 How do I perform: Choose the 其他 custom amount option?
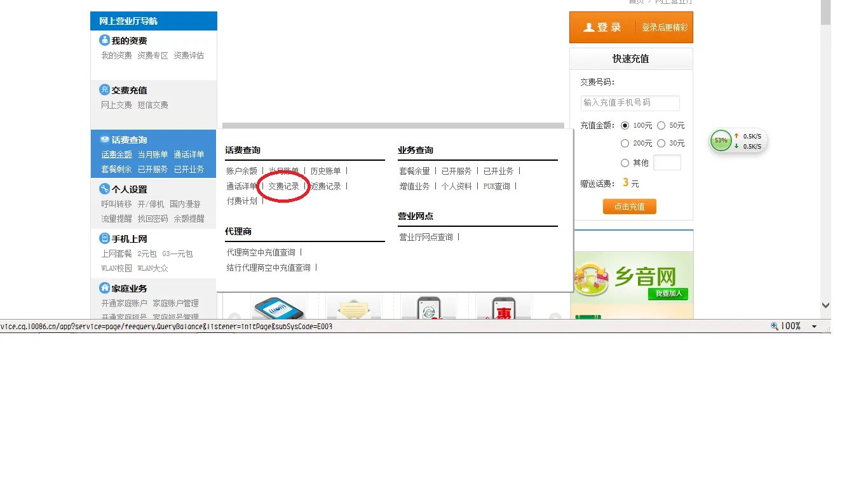[625, 161]
